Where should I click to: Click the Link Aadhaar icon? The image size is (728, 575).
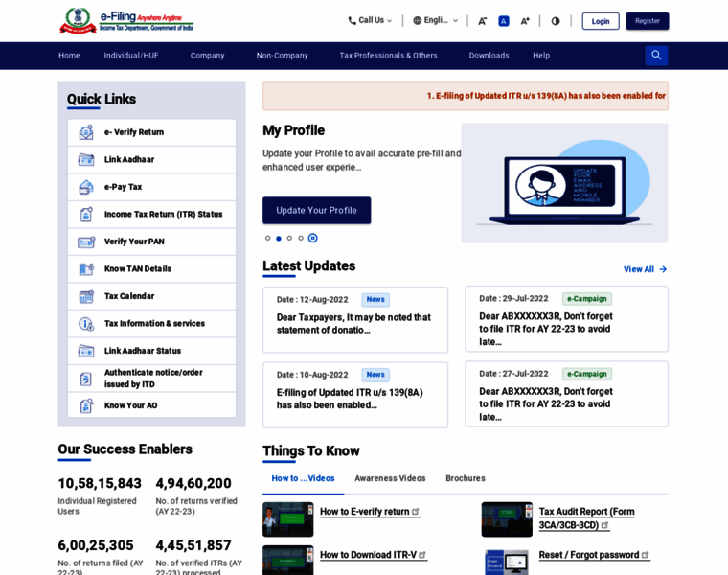click(x=86, y=159)
